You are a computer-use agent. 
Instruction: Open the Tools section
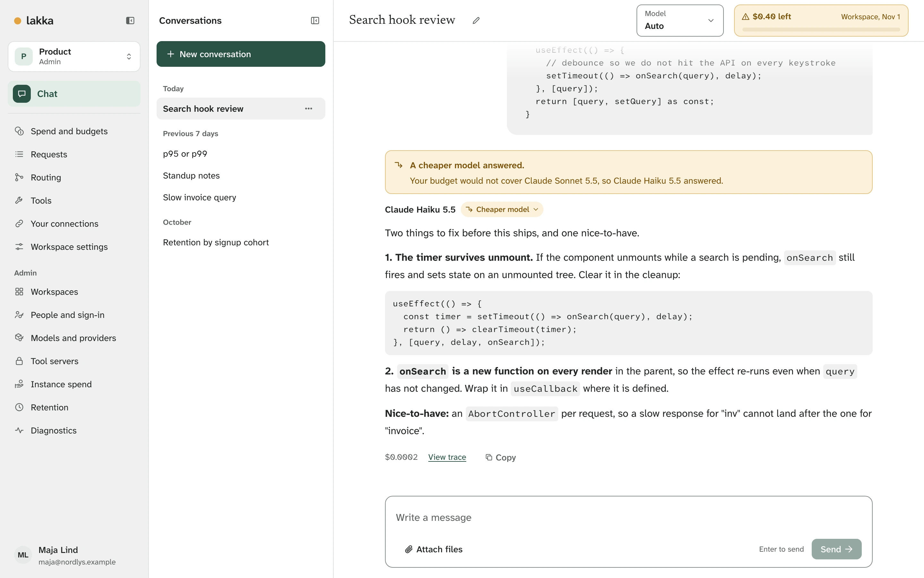click(x=74, y=200)
